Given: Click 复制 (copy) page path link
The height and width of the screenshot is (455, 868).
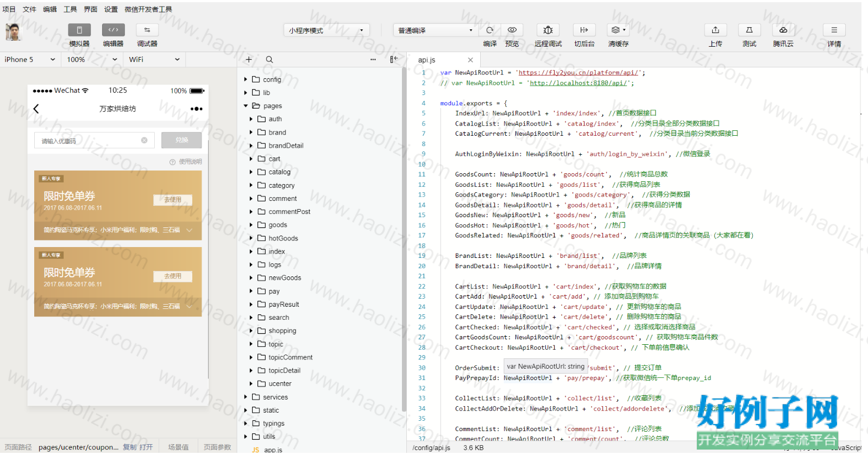Looking at the screenshot, I should tap(130, 447).
